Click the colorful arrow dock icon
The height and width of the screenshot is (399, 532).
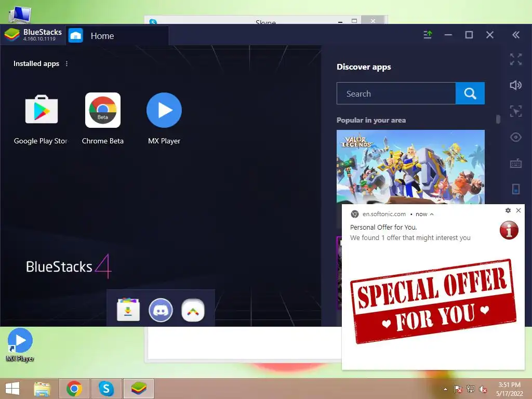193,310
